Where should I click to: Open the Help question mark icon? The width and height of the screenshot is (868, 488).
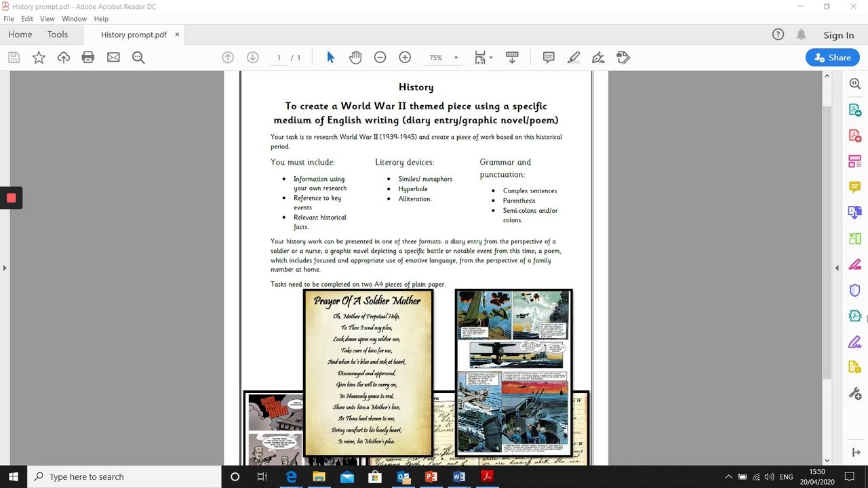[x=778, y=35]
